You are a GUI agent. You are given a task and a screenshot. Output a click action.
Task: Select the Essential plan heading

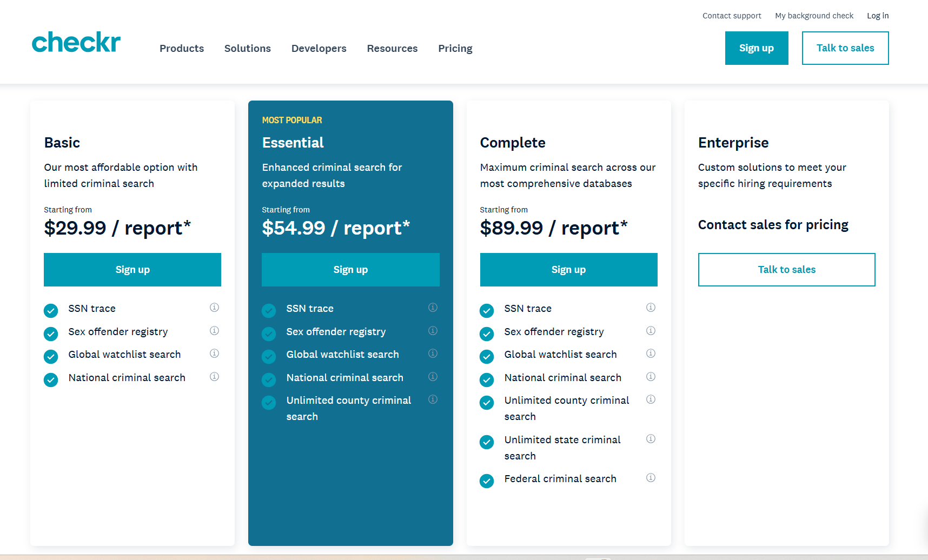(293, 143)
